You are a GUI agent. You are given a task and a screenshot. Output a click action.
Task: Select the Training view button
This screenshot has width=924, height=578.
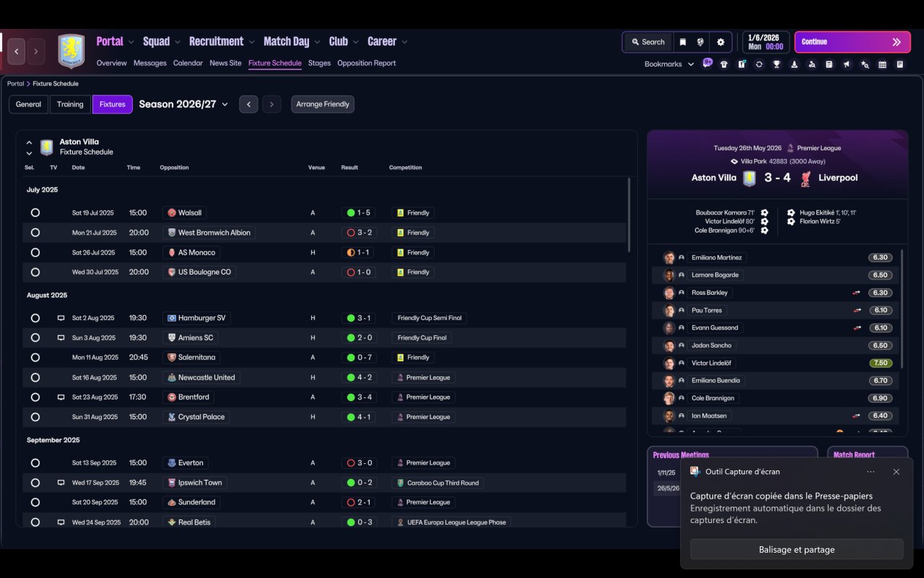click(70, 104)
